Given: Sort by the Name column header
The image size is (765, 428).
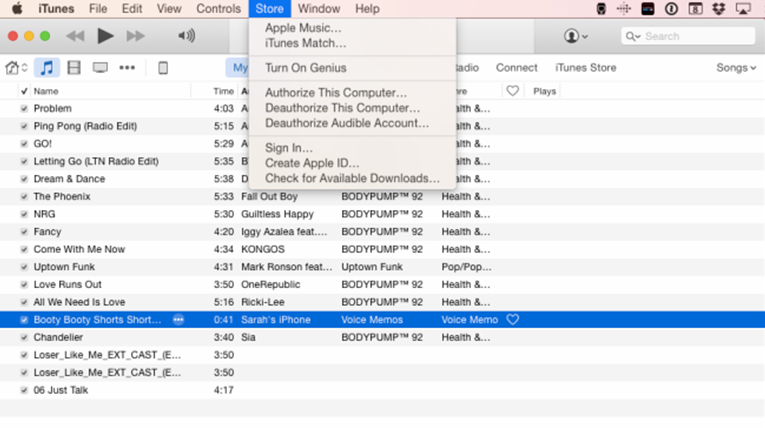Looking at the screenshot, I should coord(46,91).
